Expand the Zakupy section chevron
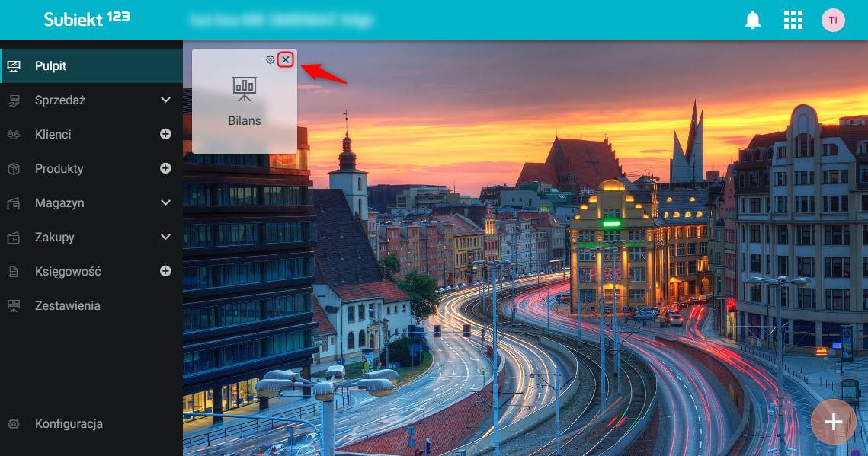Image resolution: width=868 pixels, height=456 pixels. pyautogui.click(x=165, y=237)
